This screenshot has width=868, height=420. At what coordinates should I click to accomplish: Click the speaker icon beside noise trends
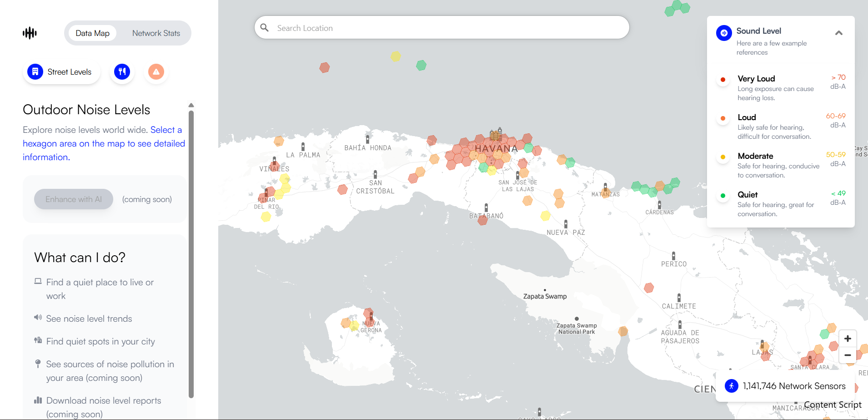[38, 317]
